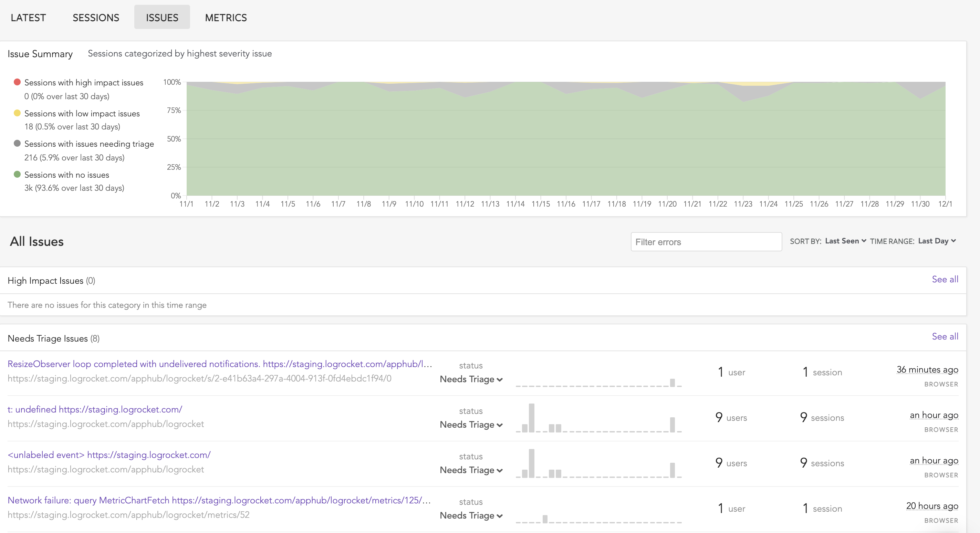980x533 pixels.
Task: Click See all for High Impact Issues
Action: [x=945, y=279]
